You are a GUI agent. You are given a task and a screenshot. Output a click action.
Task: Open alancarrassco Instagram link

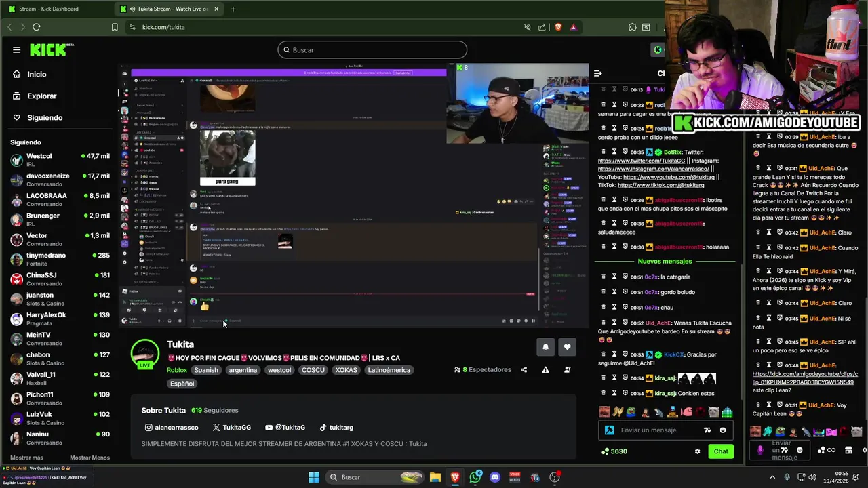(x=172, y=428)
